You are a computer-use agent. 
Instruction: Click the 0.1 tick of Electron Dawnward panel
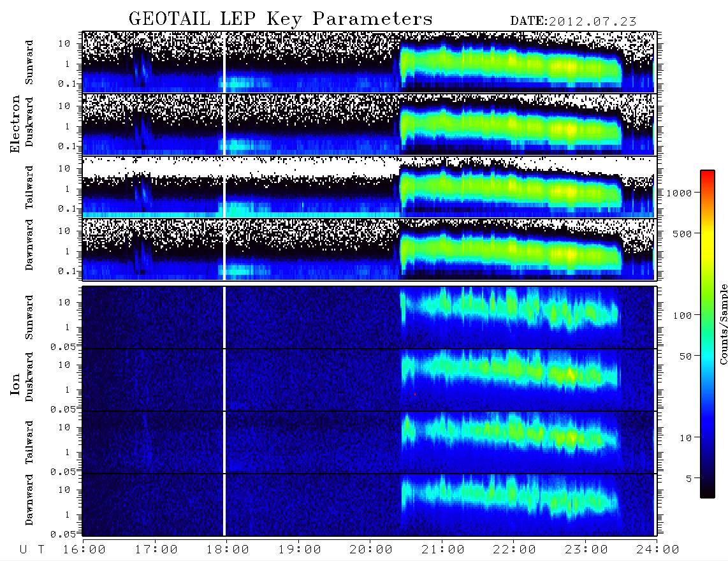tap(68, 271)
